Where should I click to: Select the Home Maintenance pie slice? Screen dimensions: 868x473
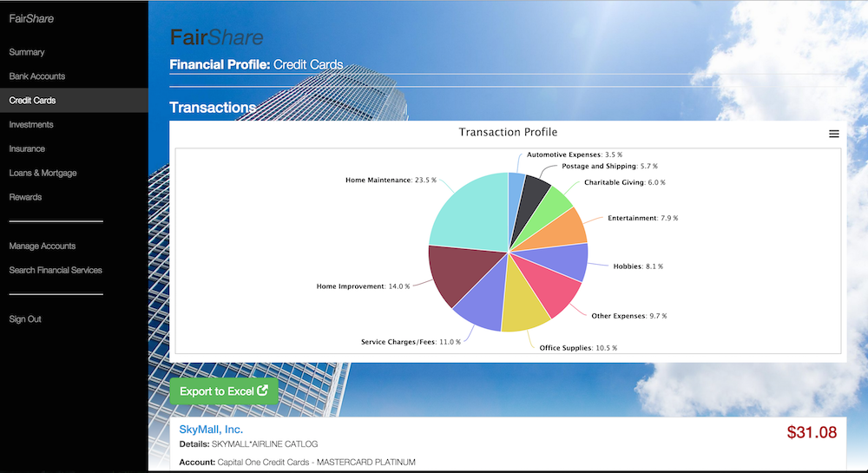(x=469, y=208)
